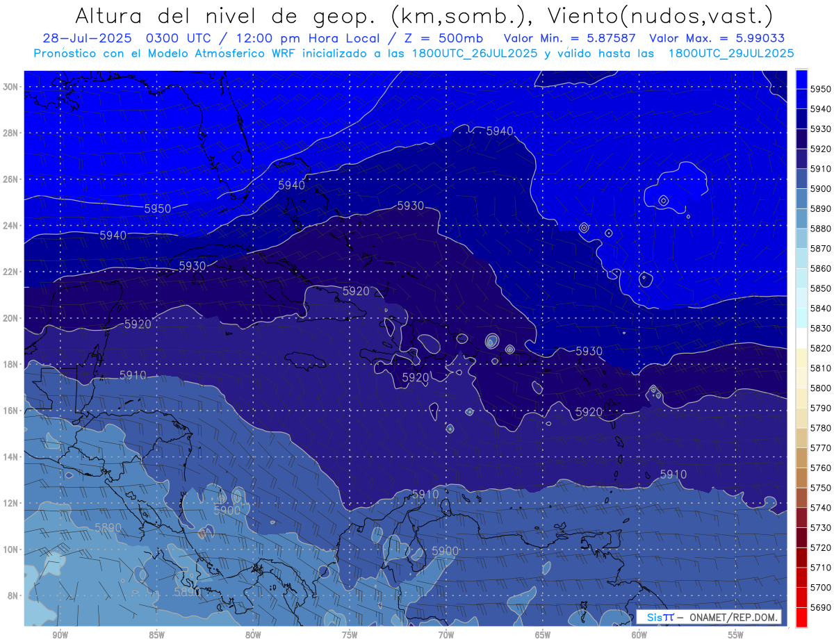Click the title text "Viento(nudos,vast.)"
The image size is (834, 644).
coord(660,15)
